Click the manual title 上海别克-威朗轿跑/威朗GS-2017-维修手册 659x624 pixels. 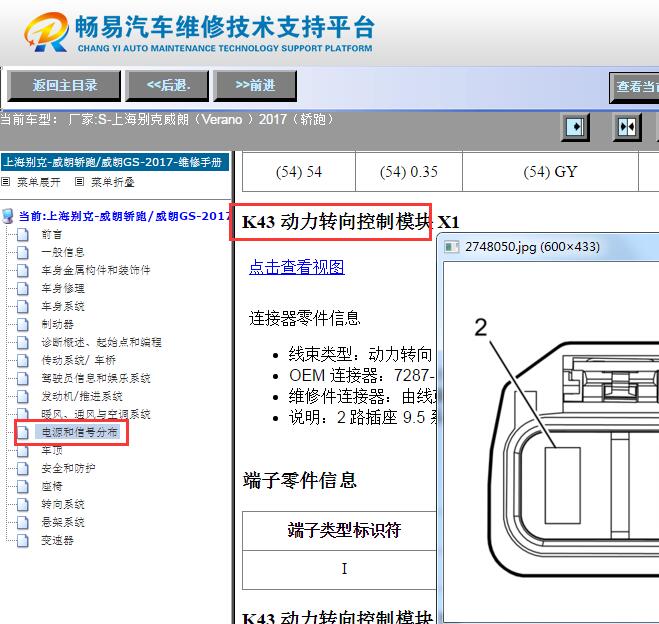[115, 162]
